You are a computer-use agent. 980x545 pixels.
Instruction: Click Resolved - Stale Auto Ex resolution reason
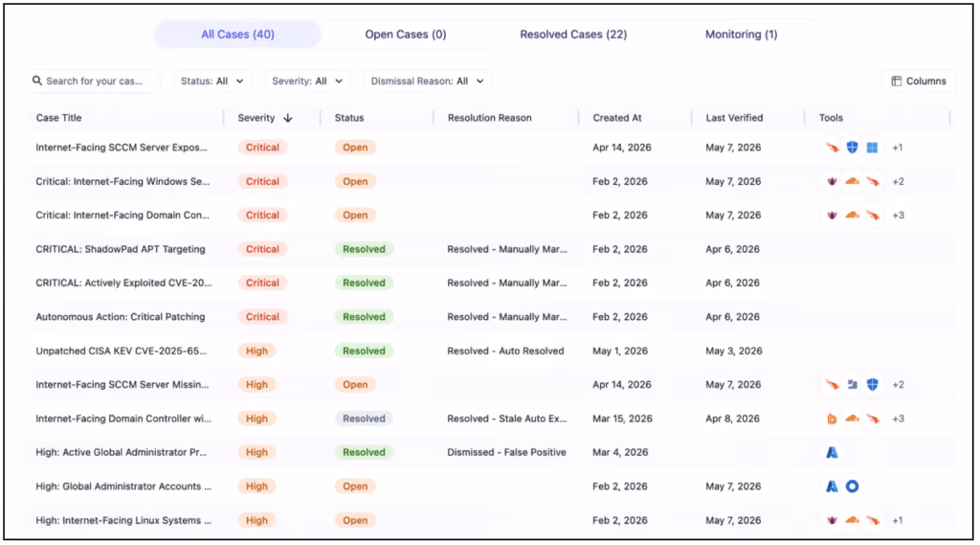click(x=507, y=419)
